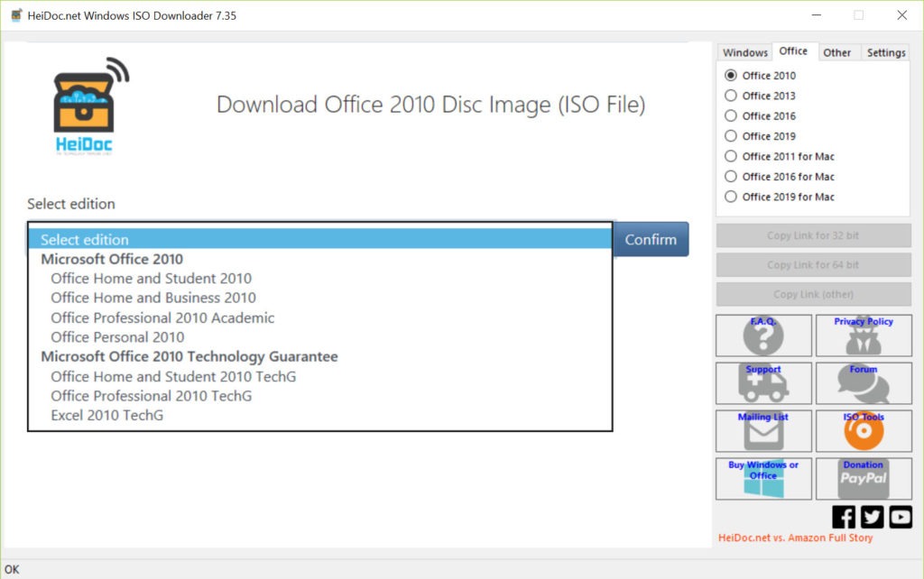Open the Mailing List envelope icon
The image size is (924, 579).
point(763,431)
